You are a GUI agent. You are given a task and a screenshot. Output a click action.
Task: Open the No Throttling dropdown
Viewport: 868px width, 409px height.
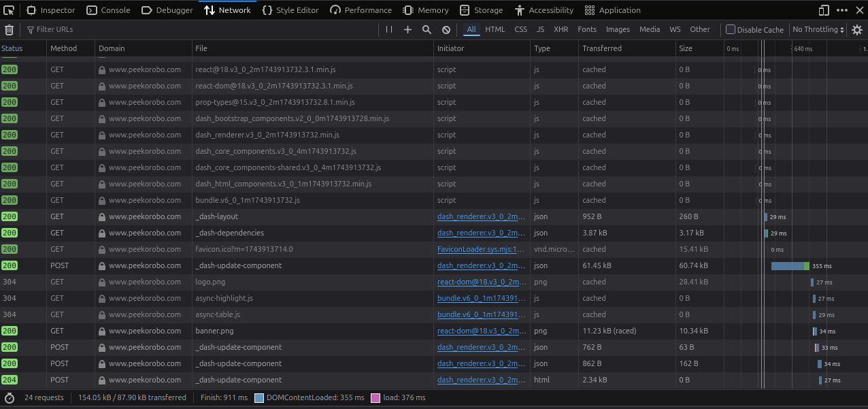coord(819,29)
